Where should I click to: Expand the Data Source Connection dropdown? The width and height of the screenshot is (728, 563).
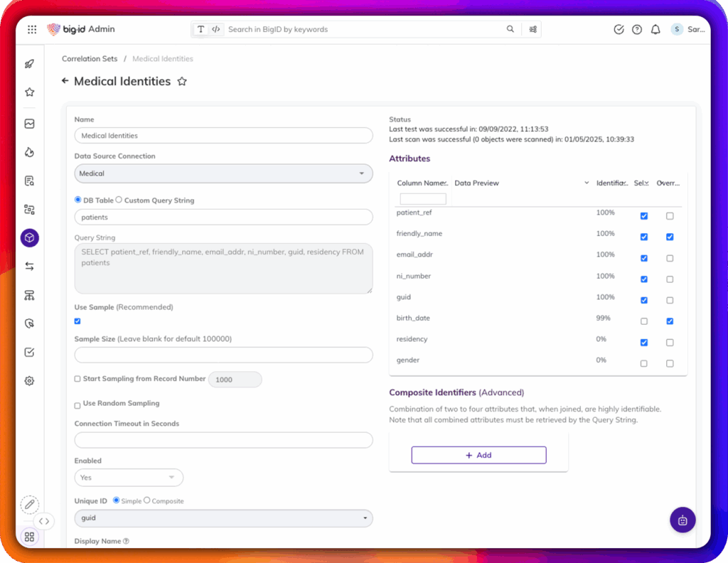223,173
